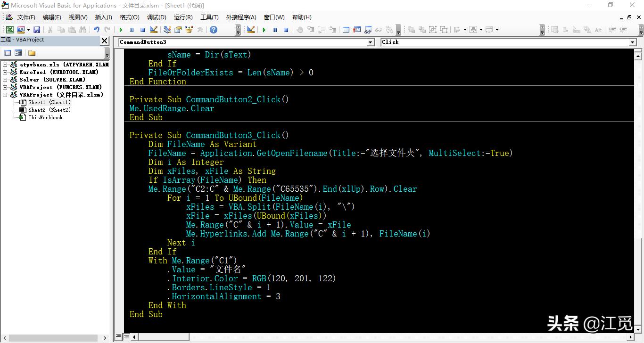This screenshot has height=343, width=644.
Task: Click the Find binoculars icon
Action: pos(83,30)
